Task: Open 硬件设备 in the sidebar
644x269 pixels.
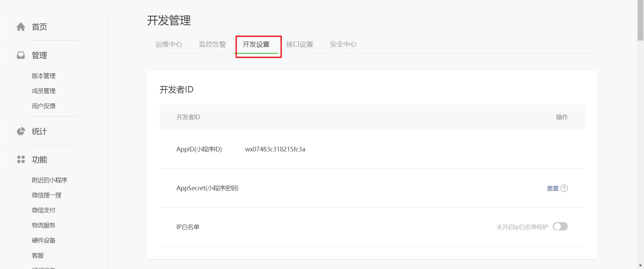Action: (x=44, y=241)
